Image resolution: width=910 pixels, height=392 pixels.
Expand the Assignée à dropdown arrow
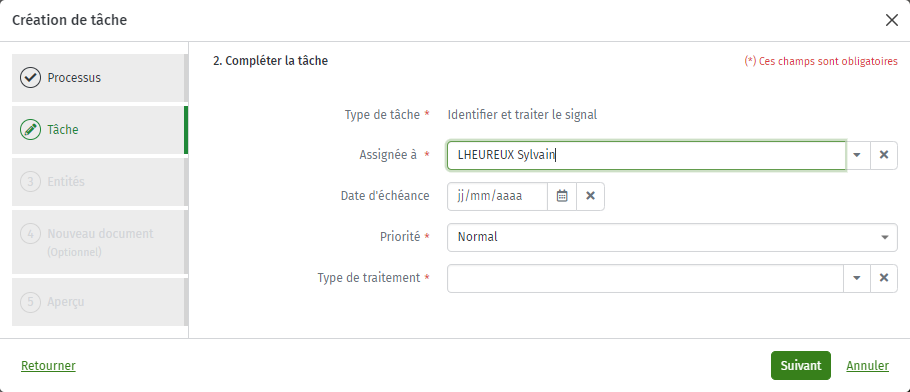(x=857, y=155)
